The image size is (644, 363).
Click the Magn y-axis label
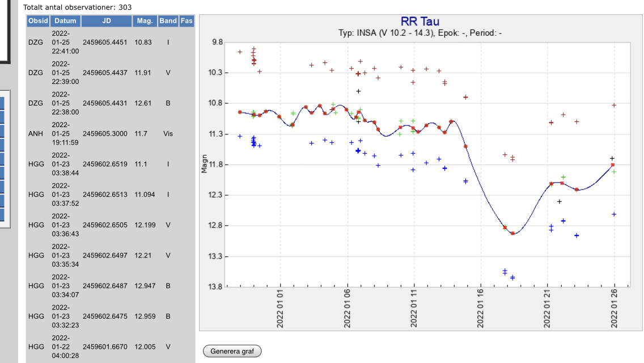pyautogui.click(x=205, y=164)
